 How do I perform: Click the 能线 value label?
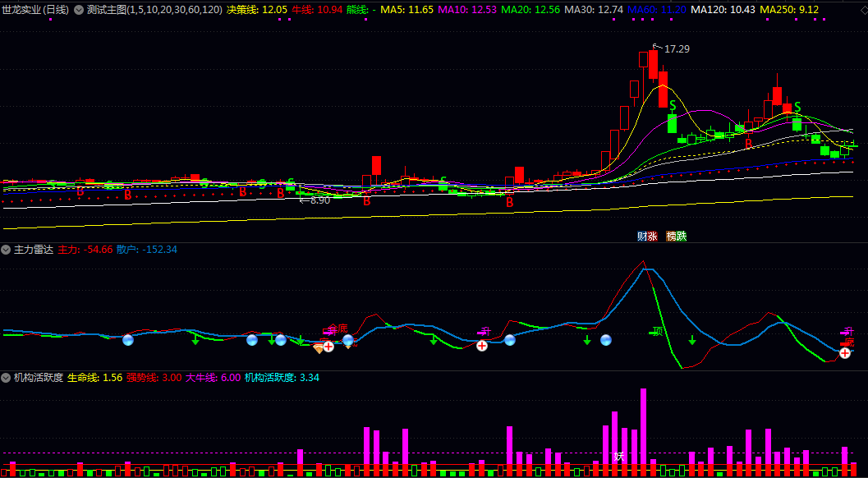pyautogui.click(x=361, y=9)
